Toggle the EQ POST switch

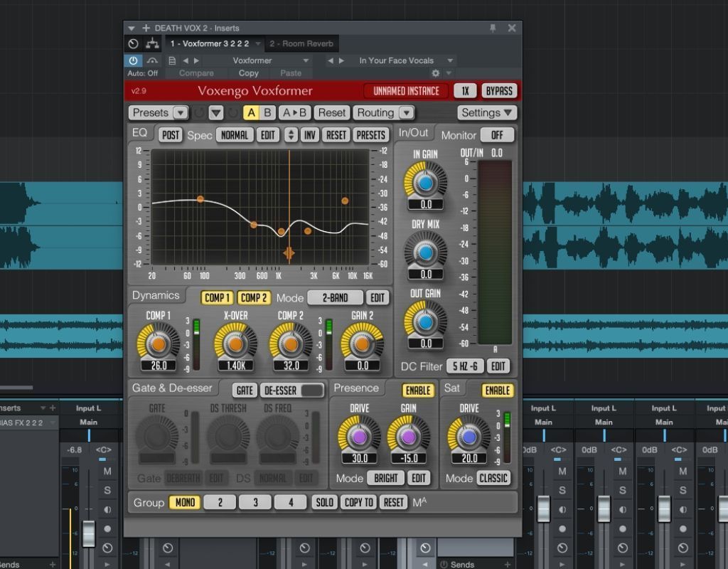pos(170,135)
